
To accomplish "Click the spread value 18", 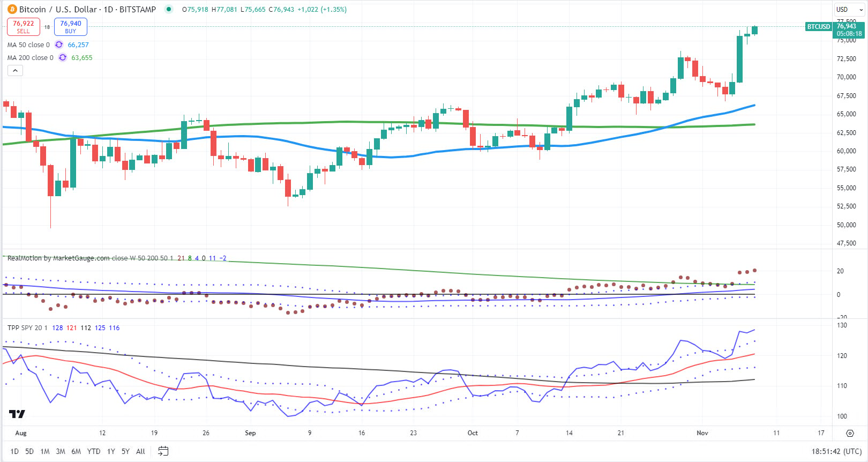I will pos(47,27).
